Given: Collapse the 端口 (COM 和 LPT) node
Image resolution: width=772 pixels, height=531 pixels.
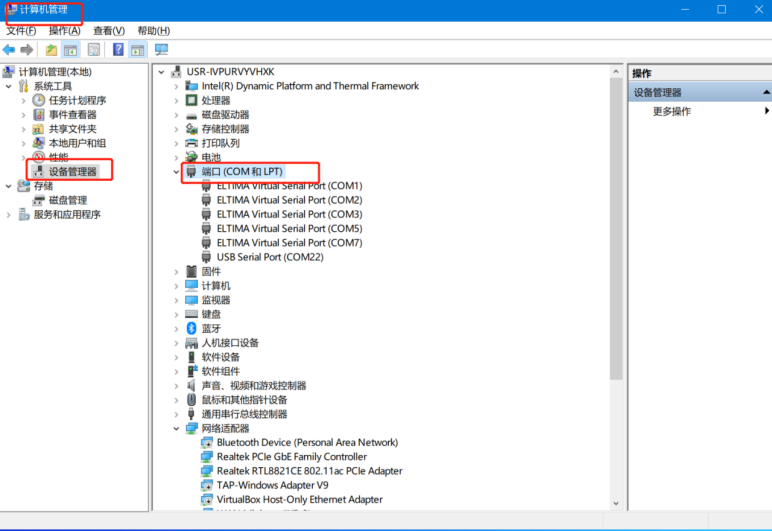Looking at the screenshot, I should pyautogui.click(x=178, y=172).
